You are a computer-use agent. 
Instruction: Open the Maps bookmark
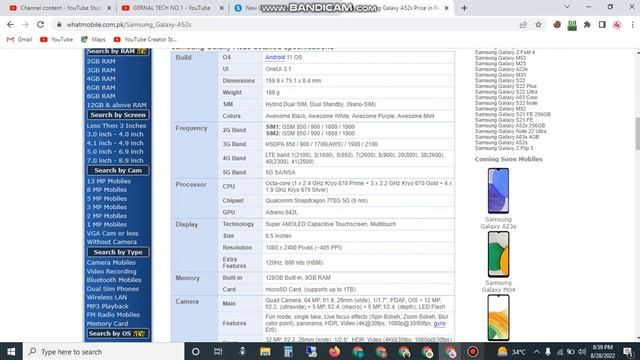click(x=93, y=40)
